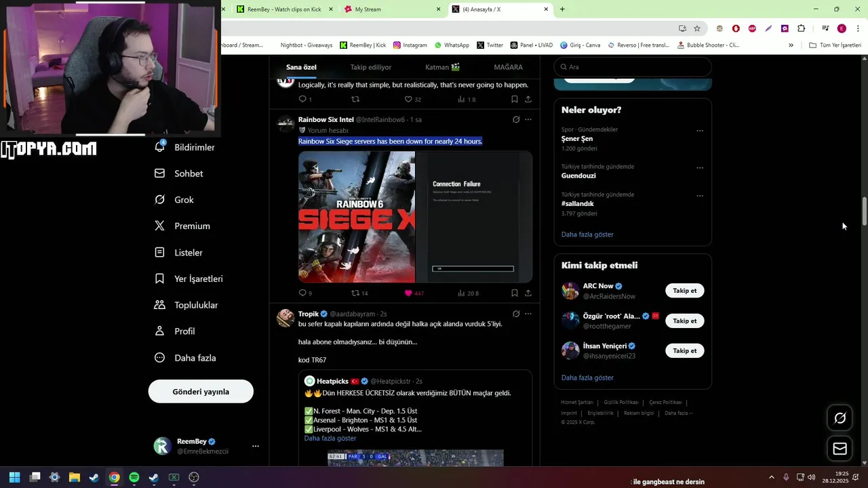Unlike the Rainbow Six Intel post (447 likes)

pyautogui.click(x=408, y=293)
